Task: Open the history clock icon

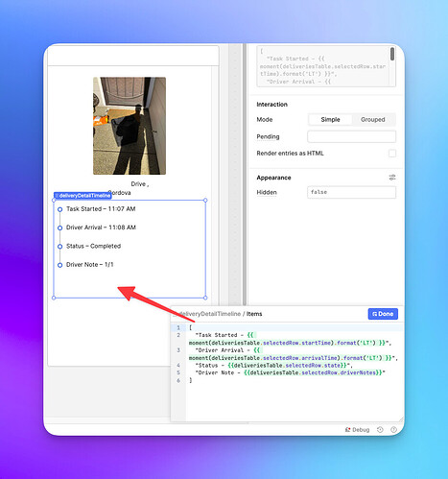Action: (380, 430)
